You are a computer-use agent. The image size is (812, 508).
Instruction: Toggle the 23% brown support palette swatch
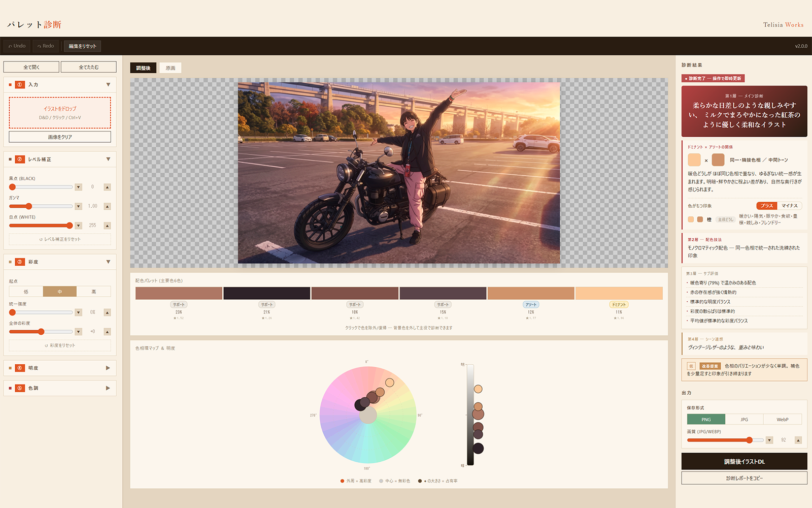pos(179,293)
